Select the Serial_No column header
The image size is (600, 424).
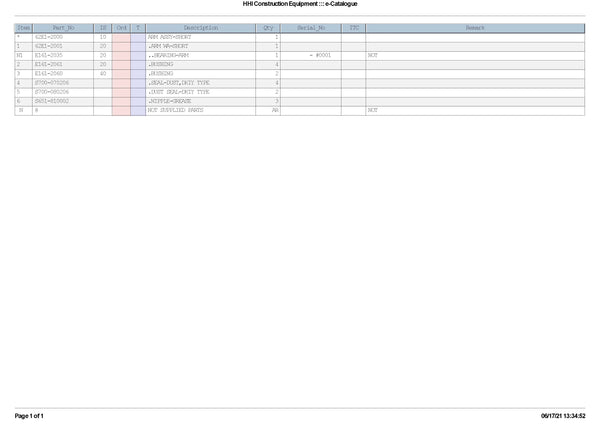[312, 28]
